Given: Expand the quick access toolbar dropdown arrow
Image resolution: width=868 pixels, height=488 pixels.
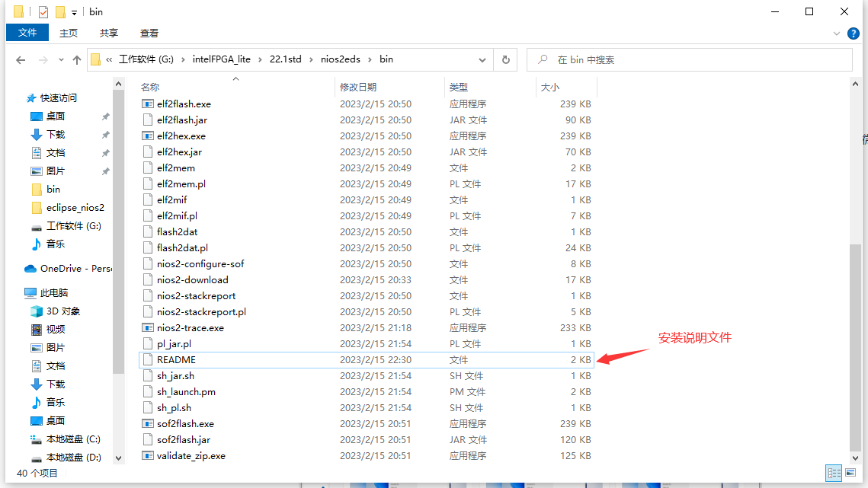Looking at the screenshot, I should point(74,11).
